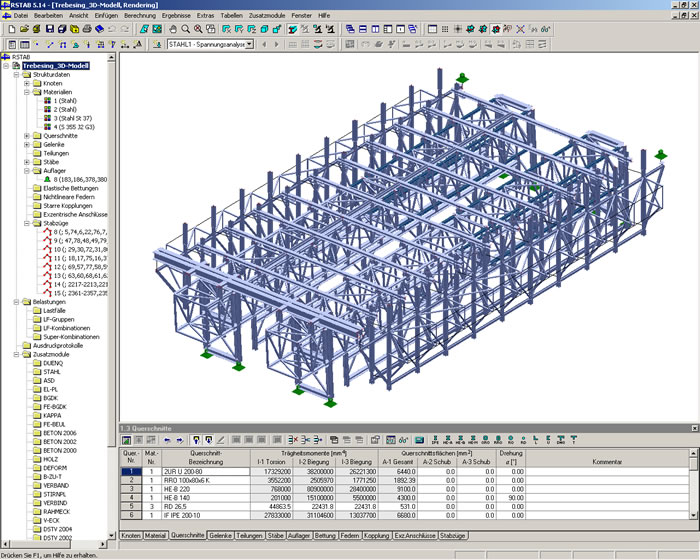Open the Ergebnisse menu
Viewport: 700px width, 560px height.
pos(176,16)
